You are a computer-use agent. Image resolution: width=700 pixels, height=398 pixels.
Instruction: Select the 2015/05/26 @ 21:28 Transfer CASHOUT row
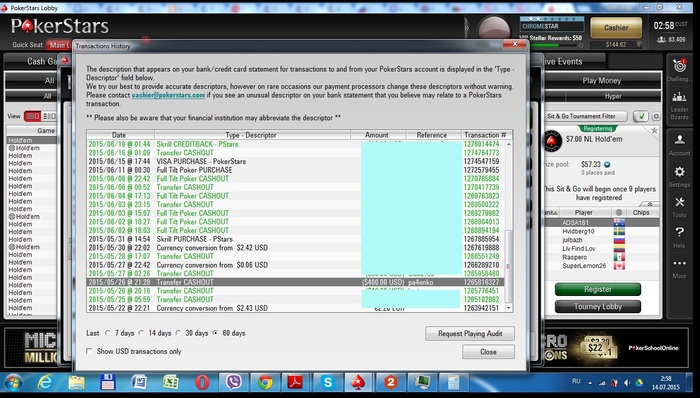(x=295, y=282)
